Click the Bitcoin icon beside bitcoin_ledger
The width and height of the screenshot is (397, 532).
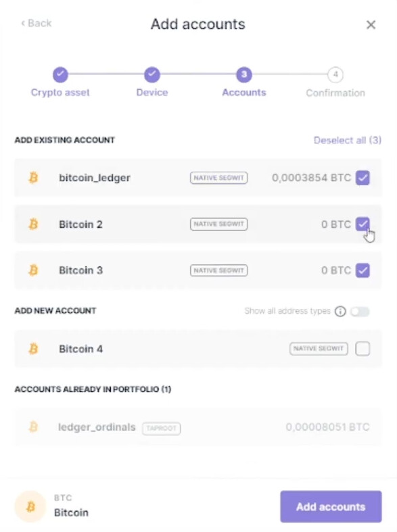click(x=33, y=178)
